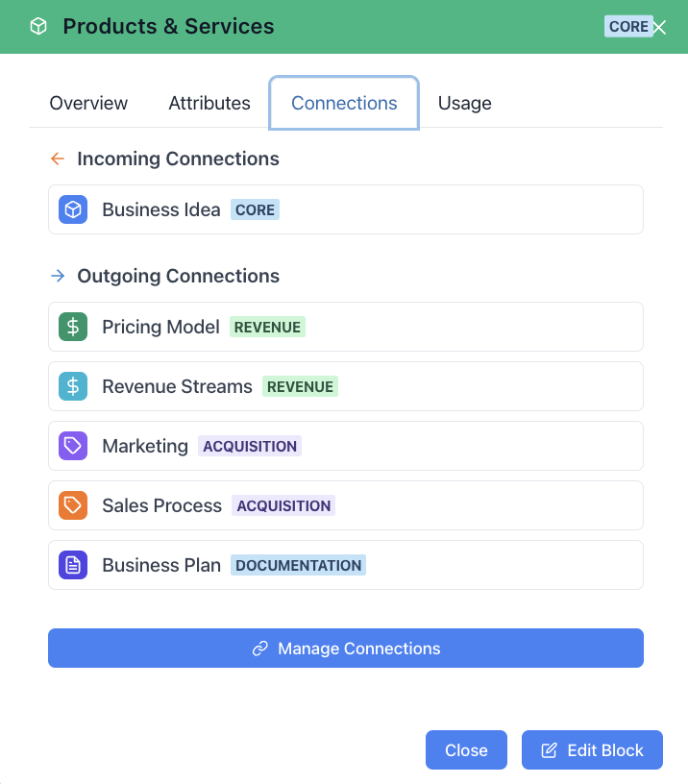The width and height of the screenshot is (688, 784).
Task: Open the Business Idea connection row
Action: (x=346, y=209)
